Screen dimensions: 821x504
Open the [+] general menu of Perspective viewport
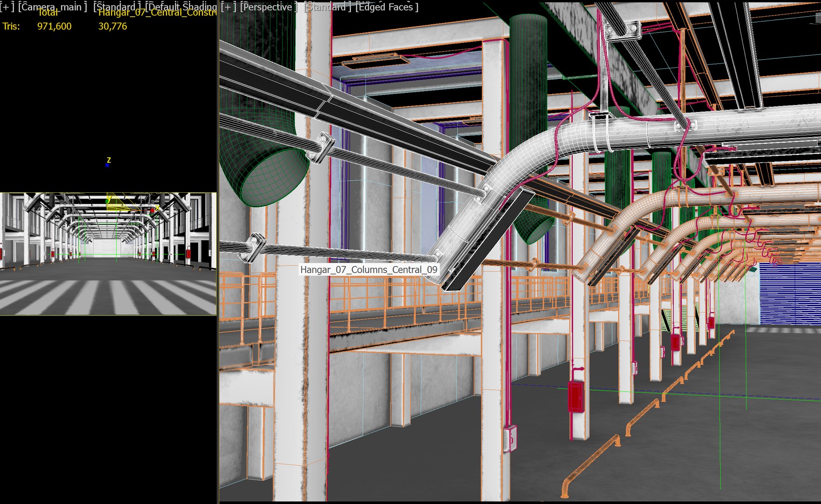[x=229, y=7]
